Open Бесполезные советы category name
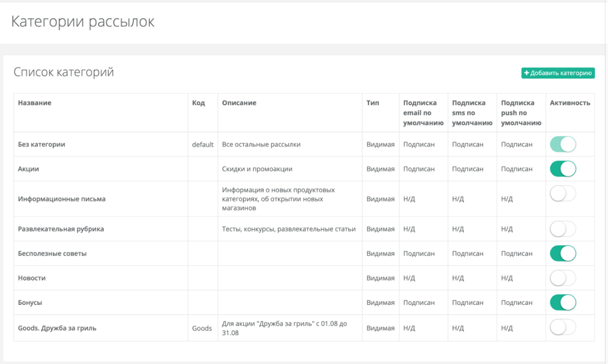Screen dimensions: 608x364 [x=52, y=254]
